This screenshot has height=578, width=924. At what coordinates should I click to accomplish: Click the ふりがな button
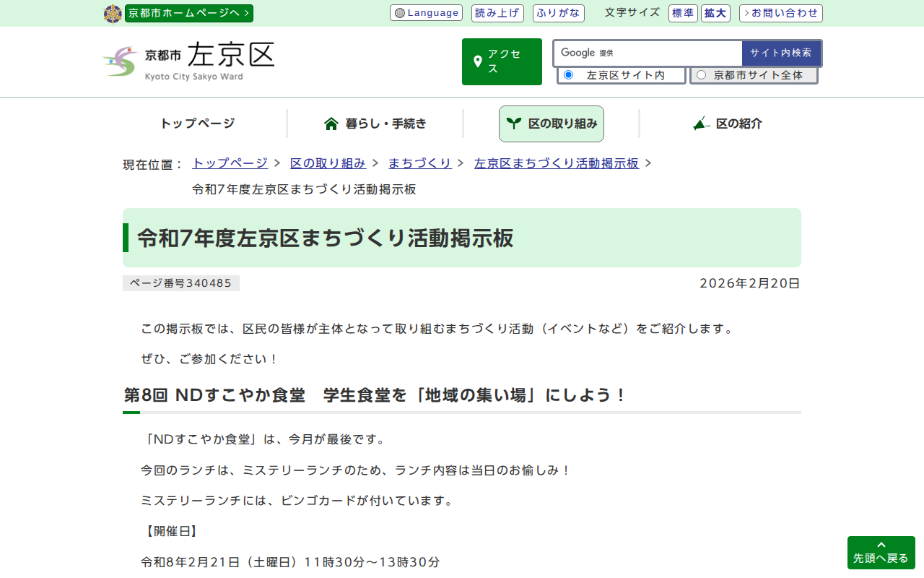click(x=559, y=13)
